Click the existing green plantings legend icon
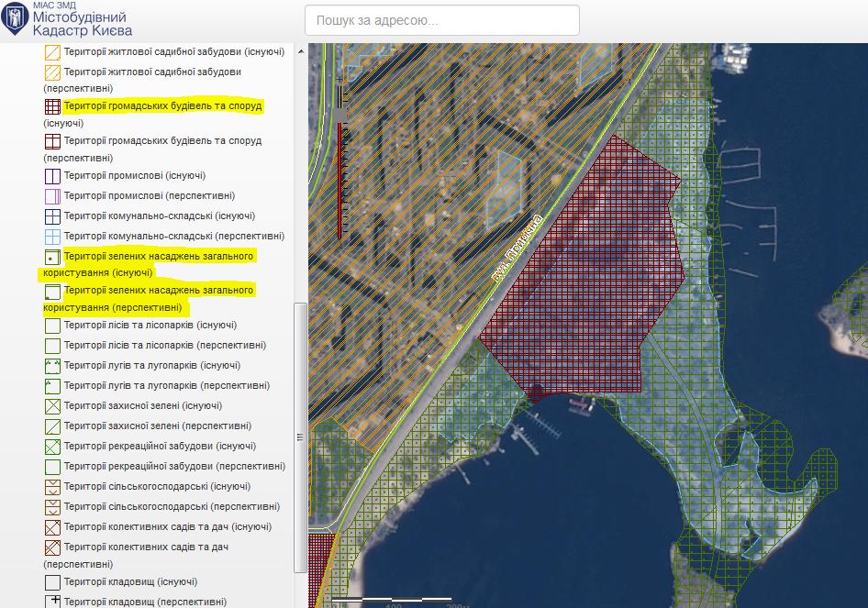Screen dimensions: 868x608 pyautogui.click(x=52, y=257)
